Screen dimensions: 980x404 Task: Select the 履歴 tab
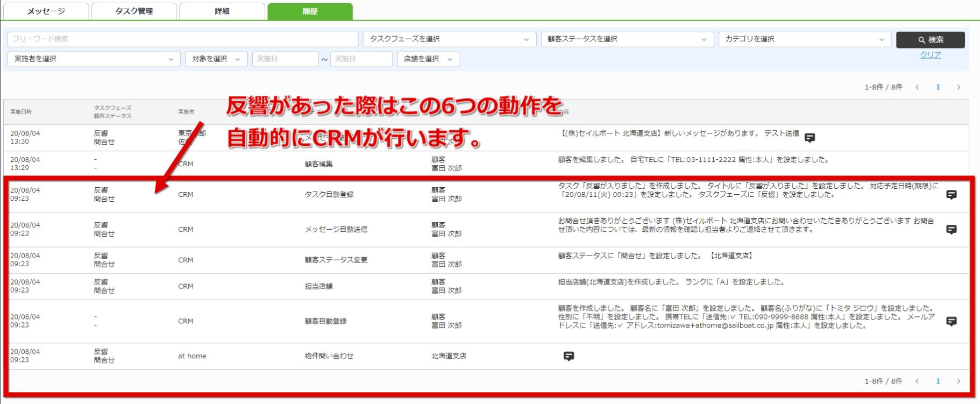click(310, 11)
